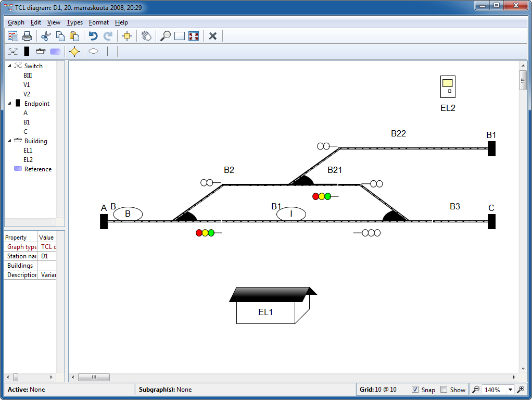Select EL1 in the Building tree

[28, 151]
